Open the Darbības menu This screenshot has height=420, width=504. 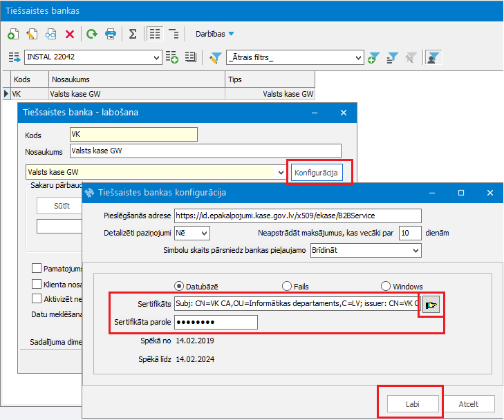point(215,34)
